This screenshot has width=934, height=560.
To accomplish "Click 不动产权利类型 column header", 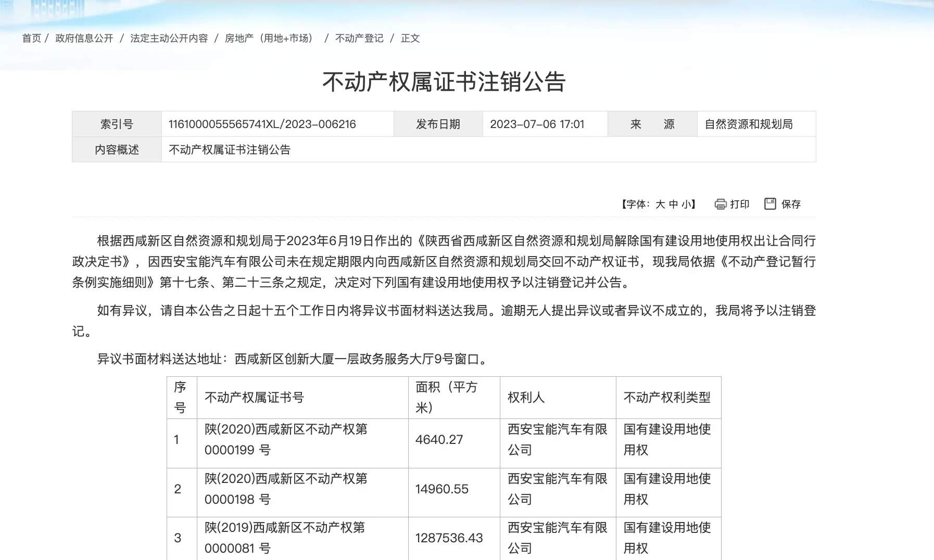I will tap(669, 398).
